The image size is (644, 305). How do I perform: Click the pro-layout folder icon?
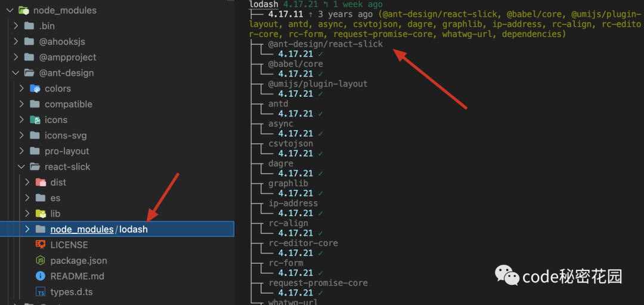tap(35, 151)
